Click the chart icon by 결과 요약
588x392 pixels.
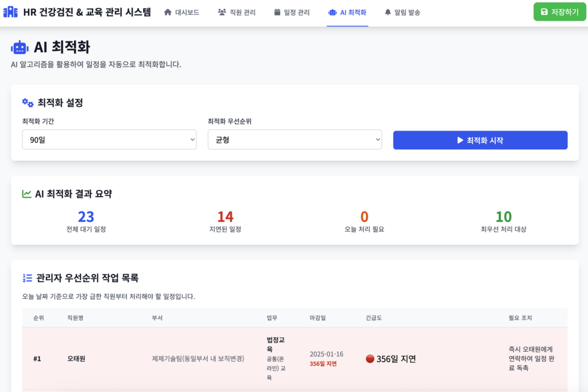(x=27, y=194)
